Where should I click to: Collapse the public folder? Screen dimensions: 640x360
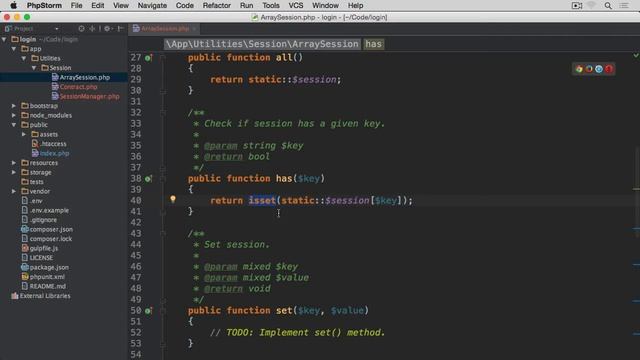14,125
